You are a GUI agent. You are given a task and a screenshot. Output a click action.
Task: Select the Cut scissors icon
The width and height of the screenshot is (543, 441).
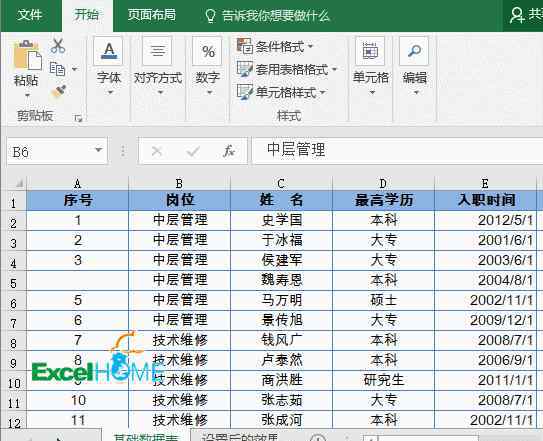(x=58, y=46)
